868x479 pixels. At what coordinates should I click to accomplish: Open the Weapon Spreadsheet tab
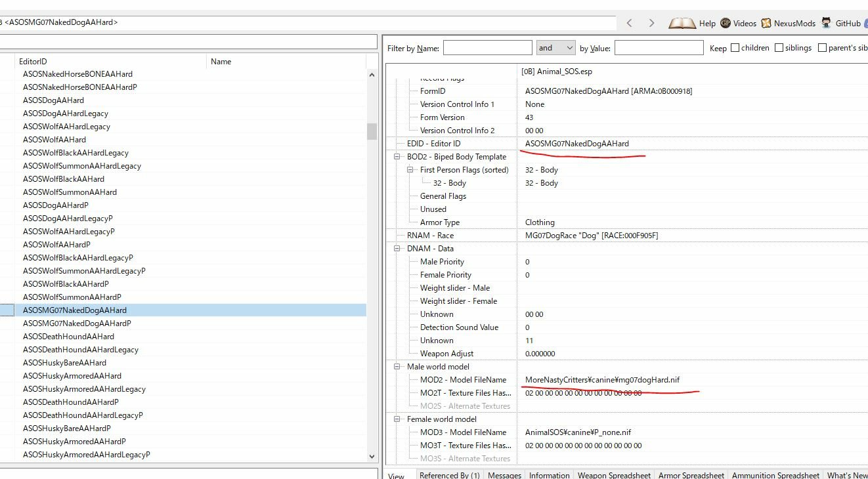[x=614, y=476]
